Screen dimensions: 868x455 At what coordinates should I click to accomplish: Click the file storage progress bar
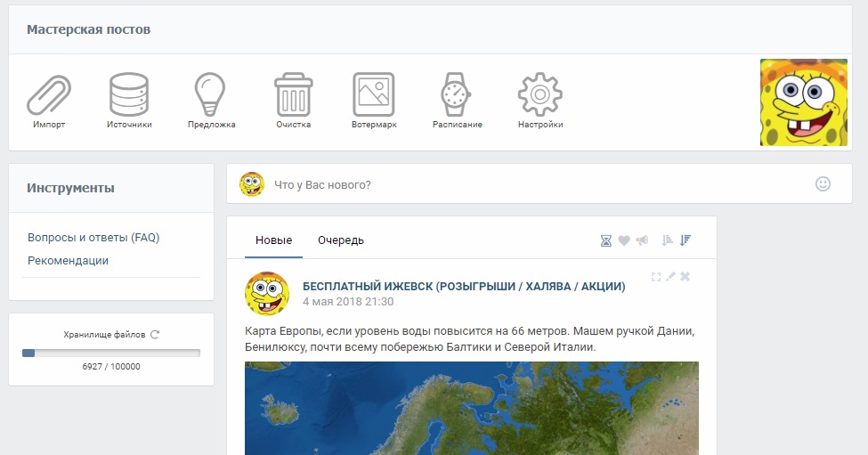pyautogui.click(x=110, y=353)
